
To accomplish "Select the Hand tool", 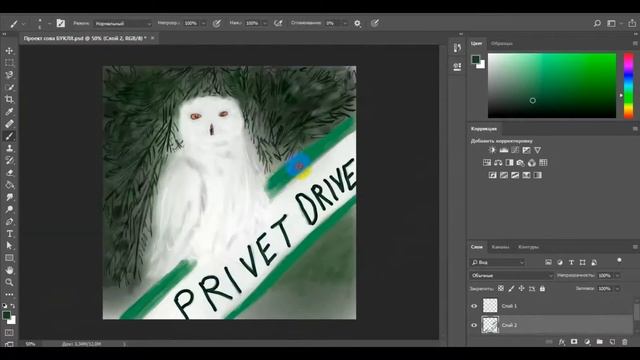I will click(9, 270).
